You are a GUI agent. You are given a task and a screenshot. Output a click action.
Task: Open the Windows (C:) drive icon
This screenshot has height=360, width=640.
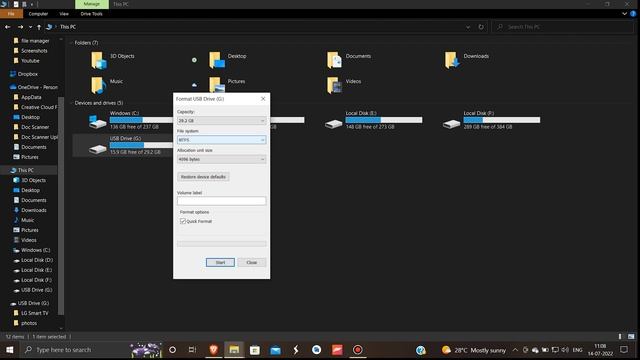(x=98, y=122)
